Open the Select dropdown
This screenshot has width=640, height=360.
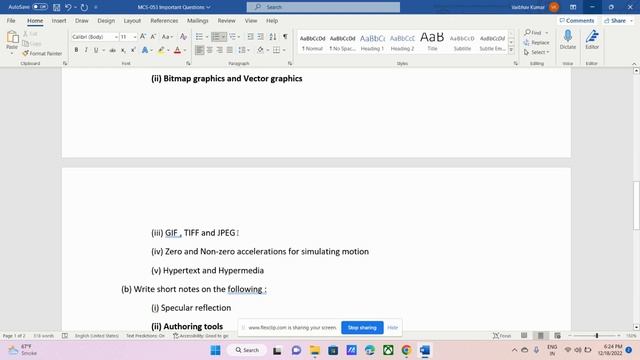(536, 52)
